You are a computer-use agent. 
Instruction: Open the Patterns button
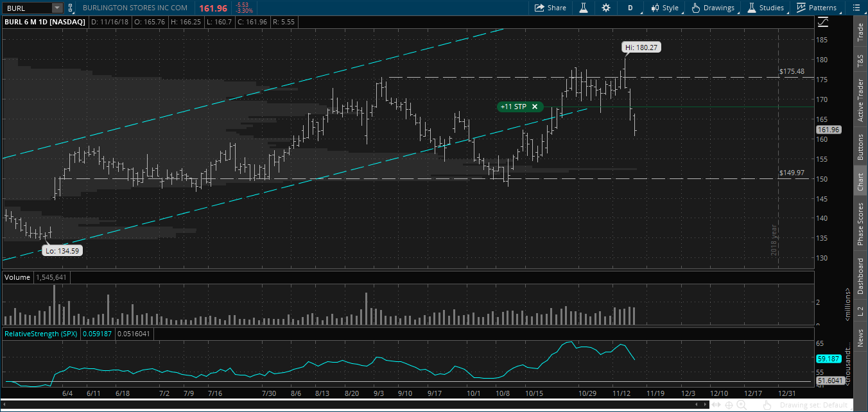pyautogui.click(x=817, y=8)
